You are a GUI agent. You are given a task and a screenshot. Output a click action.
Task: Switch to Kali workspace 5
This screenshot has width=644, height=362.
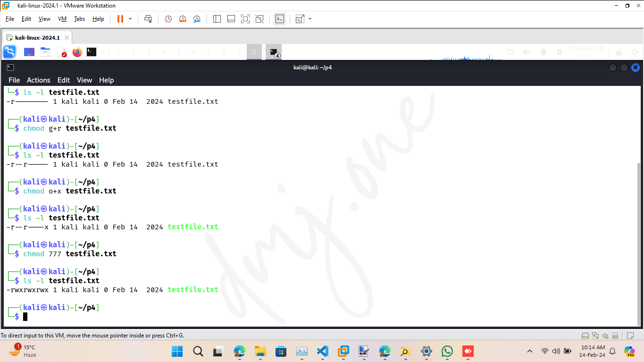click(179, 52)
